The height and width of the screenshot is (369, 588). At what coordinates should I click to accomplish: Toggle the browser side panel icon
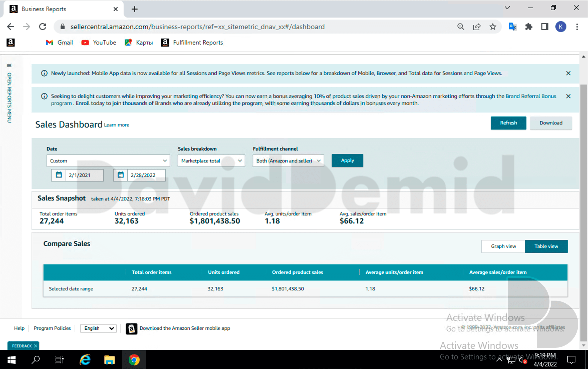tap(545, 26)
